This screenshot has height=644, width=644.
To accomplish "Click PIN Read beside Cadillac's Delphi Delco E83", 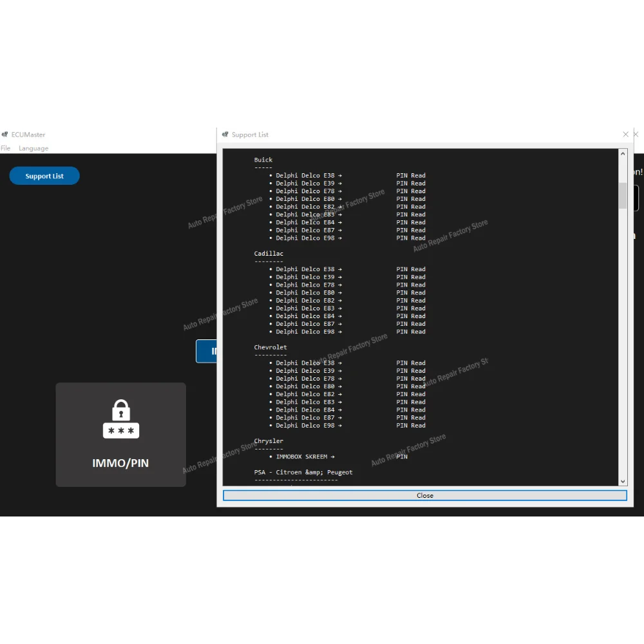I will [x=411, y=308].
